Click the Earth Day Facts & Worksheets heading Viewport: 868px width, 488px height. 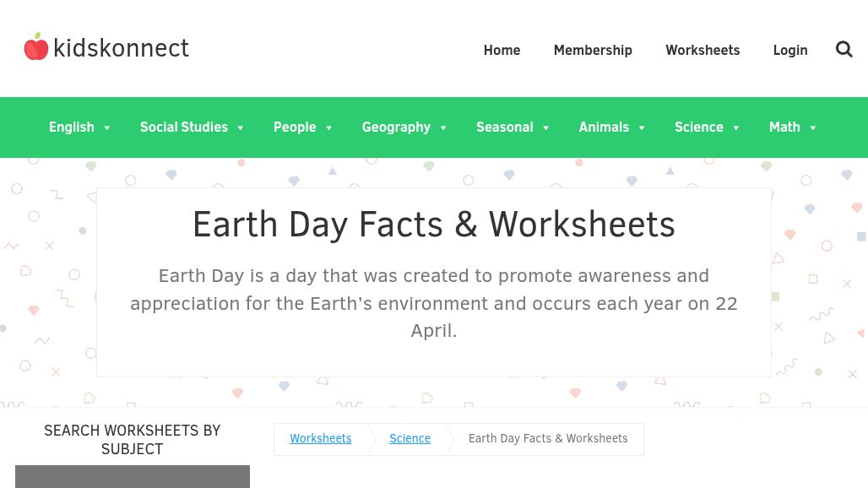tap(433, 225)
